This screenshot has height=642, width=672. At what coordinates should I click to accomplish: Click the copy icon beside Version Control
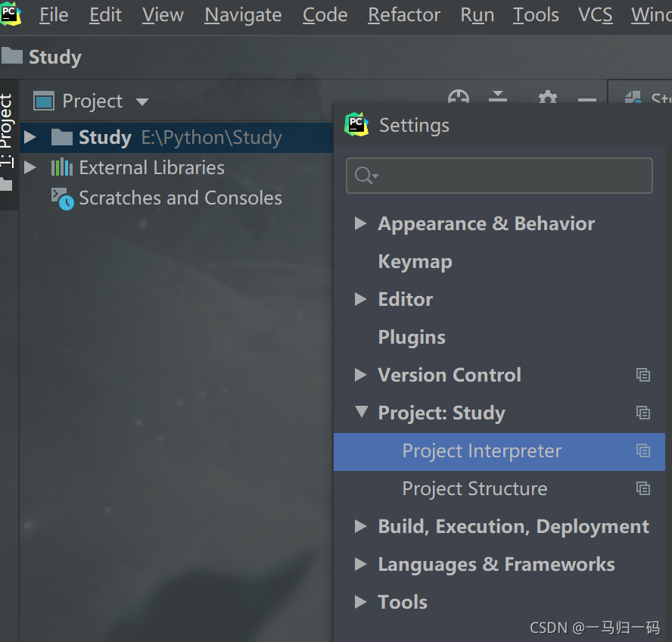(x=642, y=375)
